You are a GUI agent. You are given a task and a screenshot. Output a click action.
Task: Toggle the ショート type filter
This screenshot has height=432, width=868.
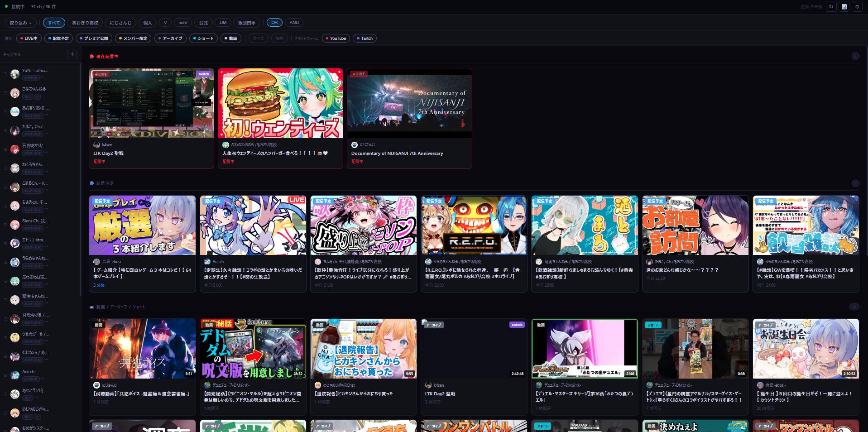(x=203, y=38)
